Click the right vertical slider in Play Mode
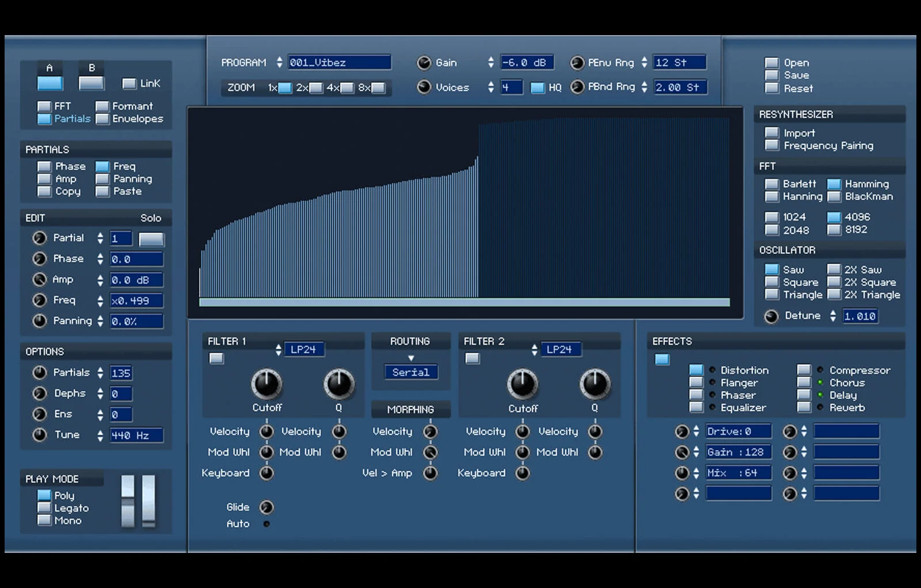The image size is (921, 588). pyautogui.click(x=149, y=501)
